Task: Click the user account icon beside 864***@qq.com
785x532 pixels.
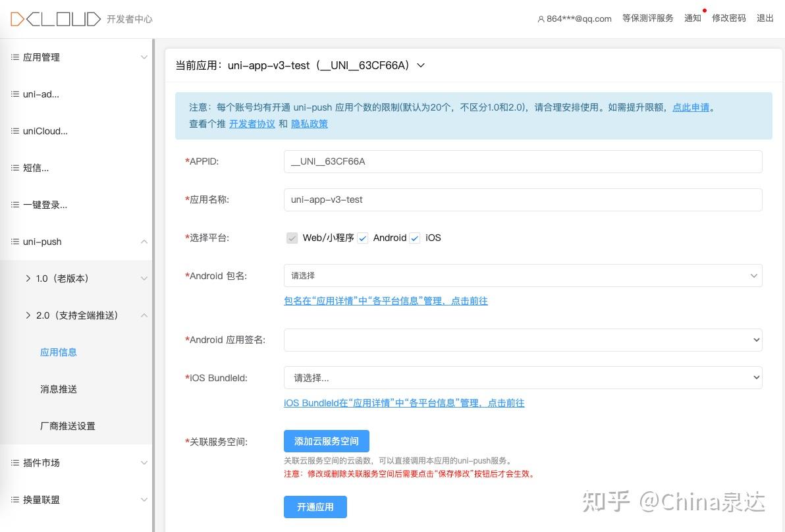Action: tap(541, 19)
